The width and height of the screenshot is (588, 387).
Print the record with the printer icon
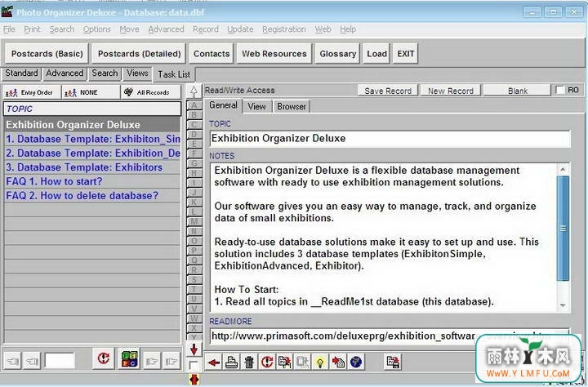click(231, 363)
